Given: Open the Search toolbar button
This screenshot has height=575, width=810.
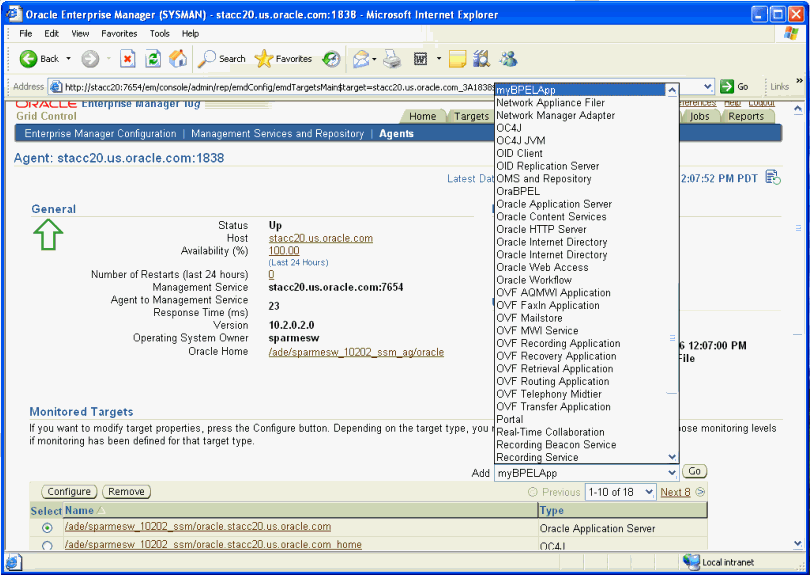Looking at the screenshot, I should click(x=222, y=59).
